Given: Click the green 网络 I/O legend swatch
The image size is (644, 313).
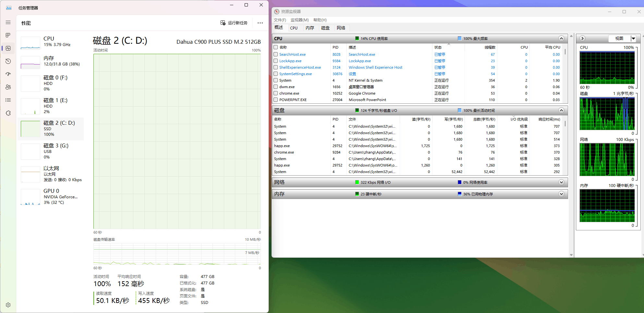Looking at the screenshot, I should click(x=357, y=182).
